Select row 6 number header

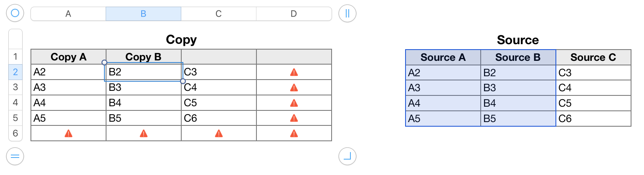tap(15, 133)
